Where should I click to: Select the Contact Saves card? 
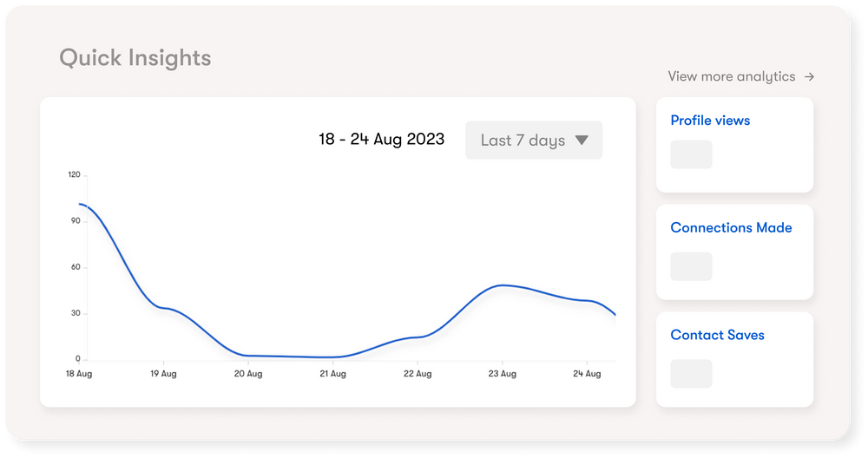point(734,360)
